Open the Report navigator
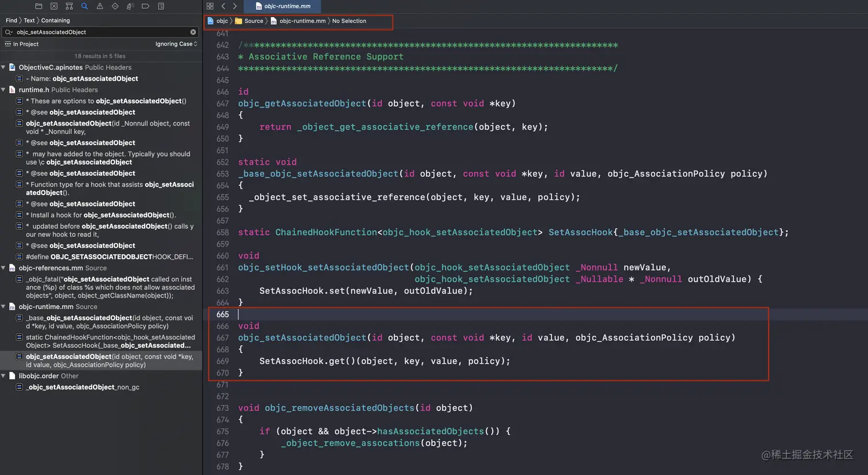Screen dimensions: 868x475 tap(161, 6)
